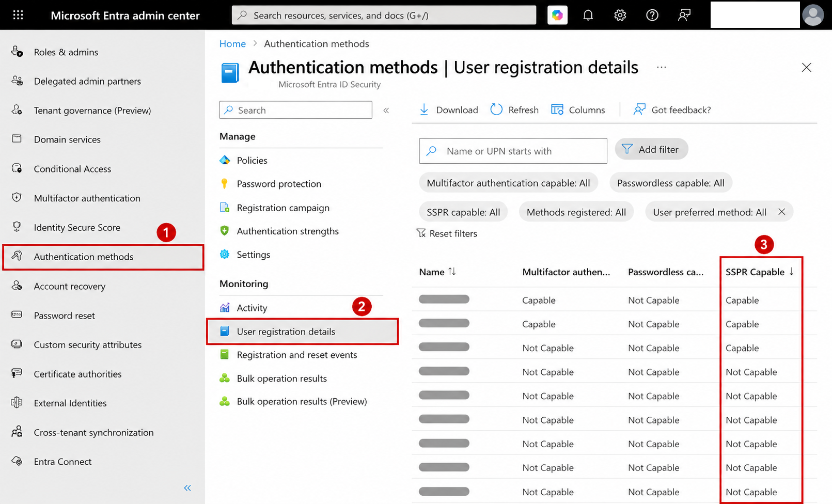Open the notifications bell
Viewport: 832px width, 504px height.
tap(588, 15)
